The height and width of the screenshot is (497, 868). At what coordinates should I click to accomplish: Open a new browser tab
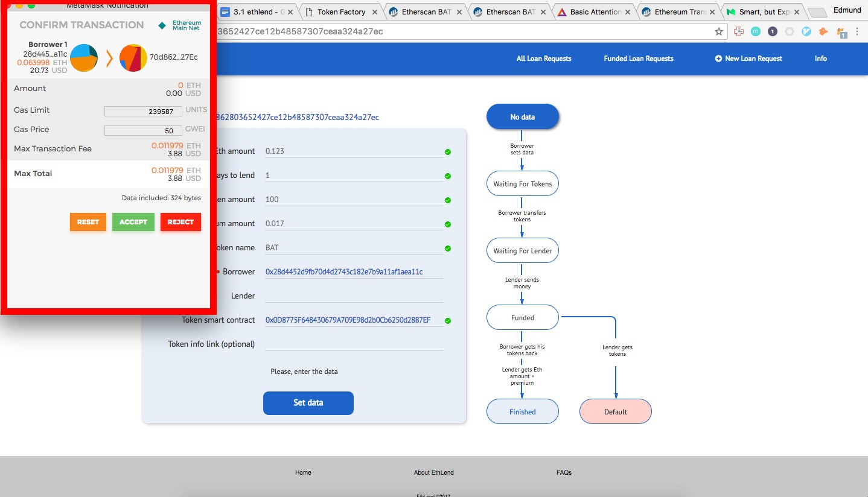click(x=817, y=13)
